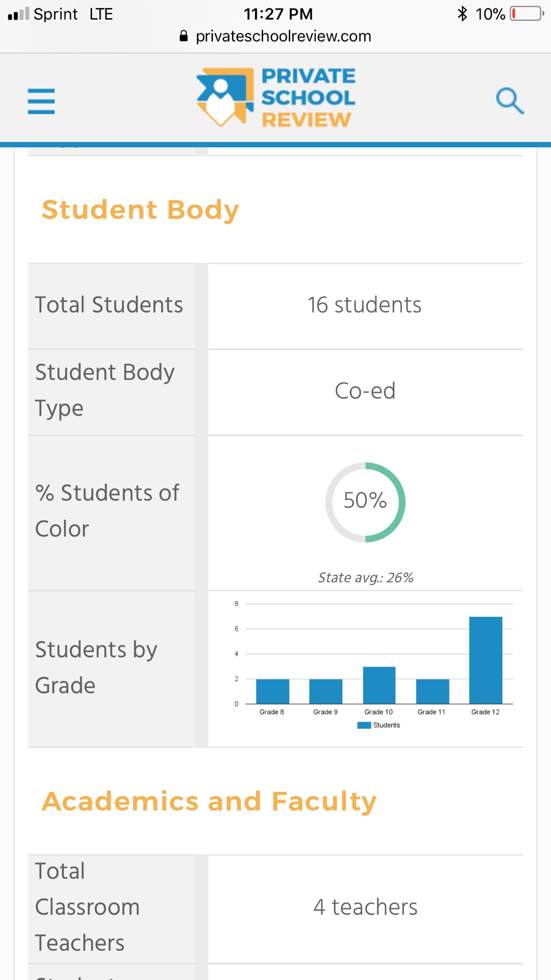Tap the Bluetooth status icon
Image resolution: width=551 pixels, height=980 pixels.
point(462,14)
